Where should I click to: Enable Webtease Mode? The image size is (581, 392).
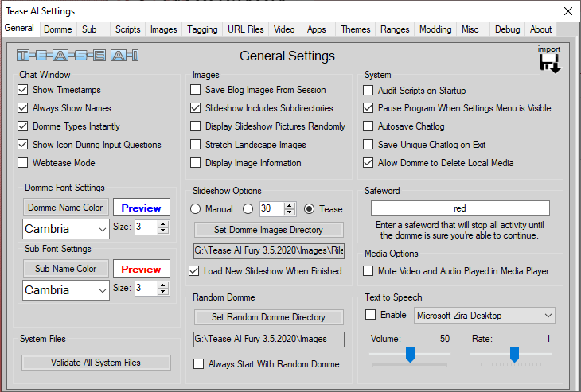(22, 163)
